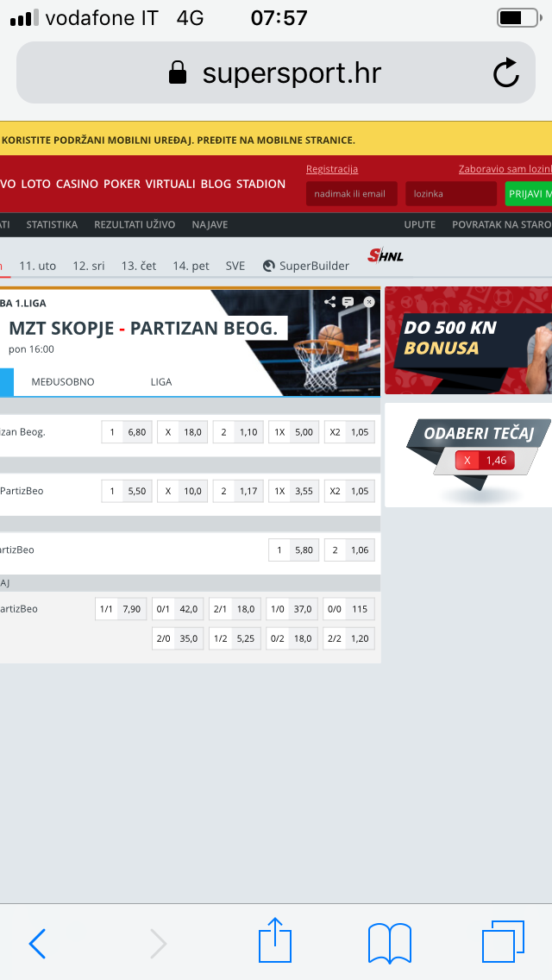Select the 11. uto date tab
Image resolution: width=552 pixels, height=980 pixels.
tap(37, 266)
